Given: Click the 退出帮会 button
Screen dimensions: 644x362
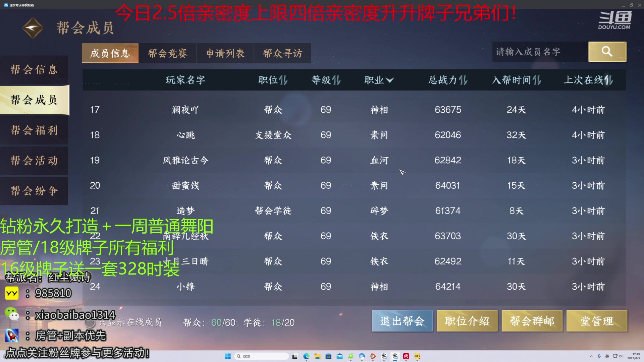Looking at the screenshot, I should pyautogui.click(x=402, y=321).
